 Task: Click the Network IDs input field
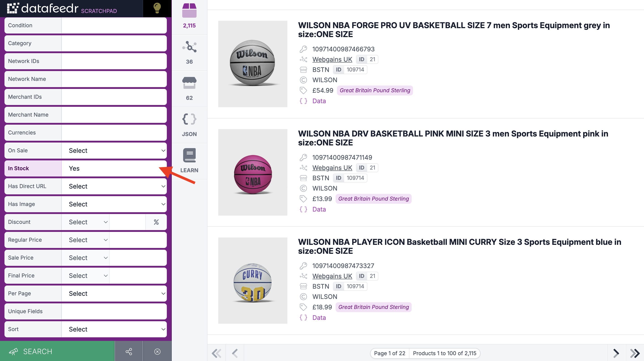pyautogui.click(x=114, y=61)
